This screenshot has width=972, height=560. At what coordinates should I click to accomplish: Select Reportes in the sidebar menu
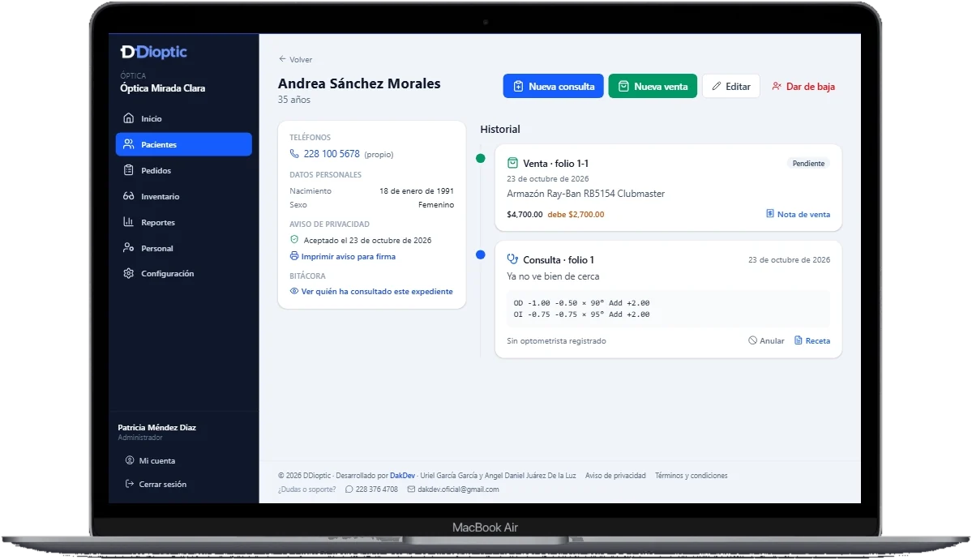[183, 222]
